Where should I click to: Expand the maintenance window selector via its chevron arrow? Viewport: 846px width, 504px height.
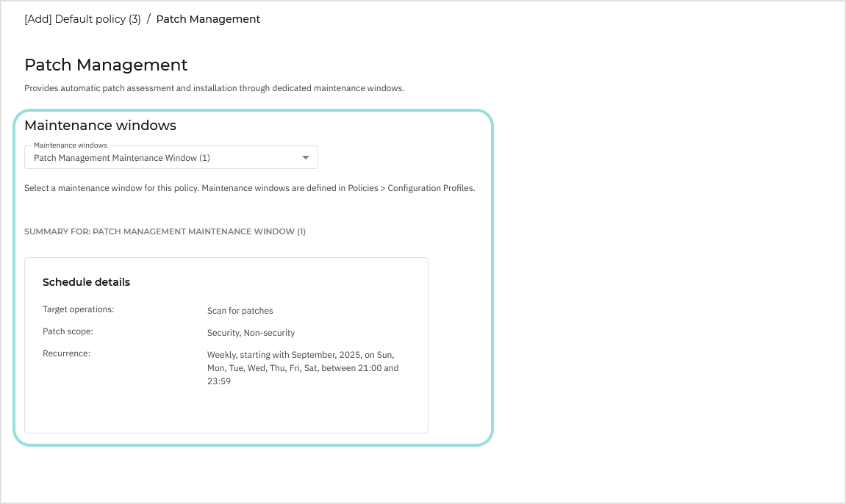pyautogui.click(x=305, y=157)
